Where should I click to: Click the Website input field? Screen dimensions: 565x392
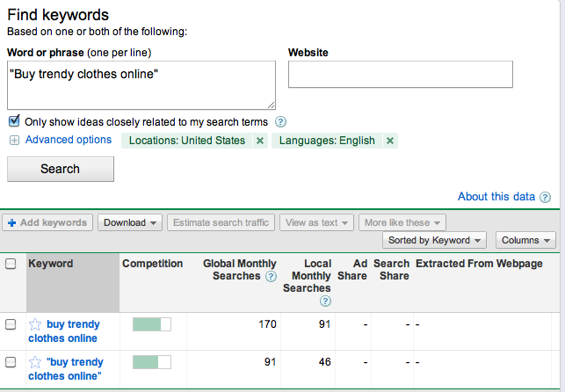[401, 74]
